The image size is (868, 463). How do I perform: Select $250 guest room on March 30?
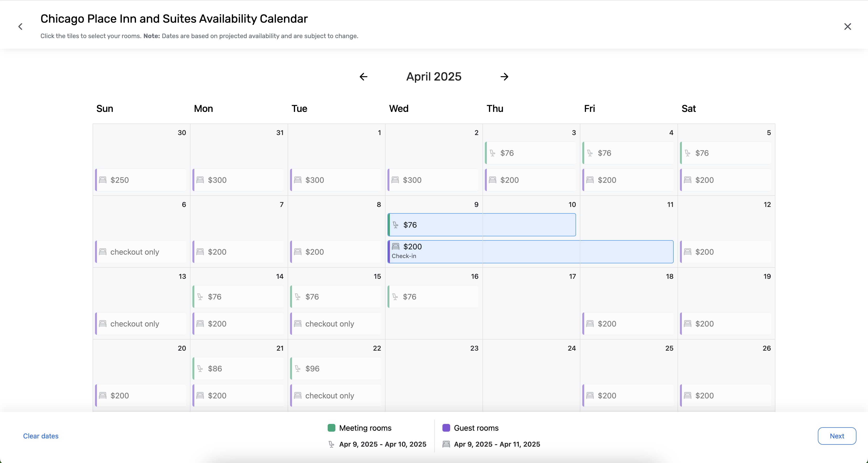point(141,180)
